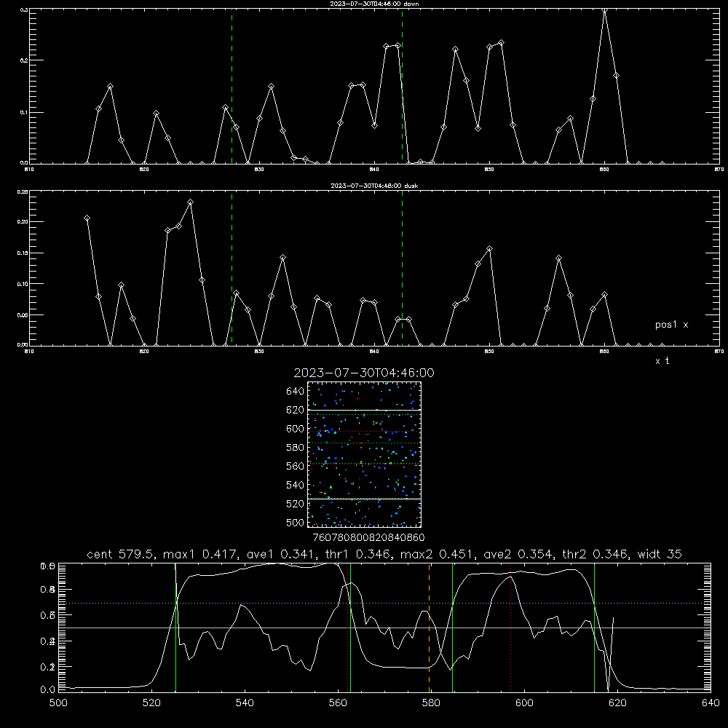Screen dimensions: 728x728
Task: Click the '760780800820840860' x-axis labels under the image
Action: coord(368,537)
